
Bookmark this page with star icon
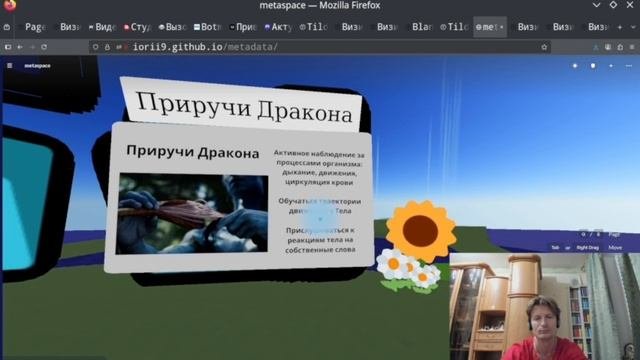pos(544,47)
